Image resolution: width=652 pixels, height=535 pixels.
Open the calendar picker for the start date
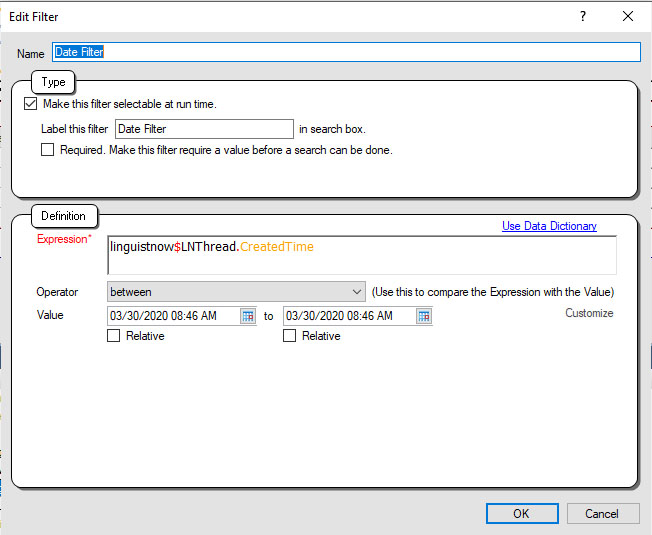248,316
